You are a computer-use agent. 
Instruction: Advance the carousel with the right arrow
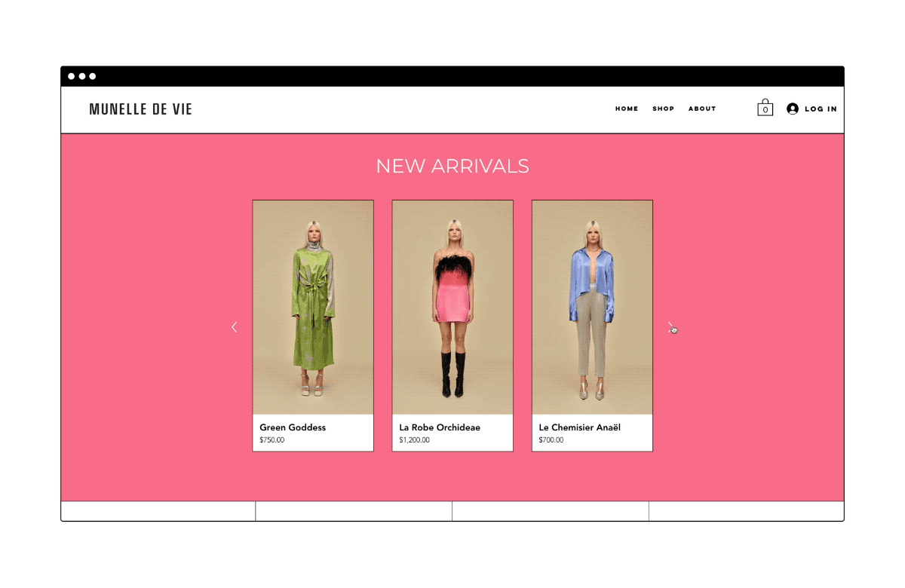click(x=670, y=327)
